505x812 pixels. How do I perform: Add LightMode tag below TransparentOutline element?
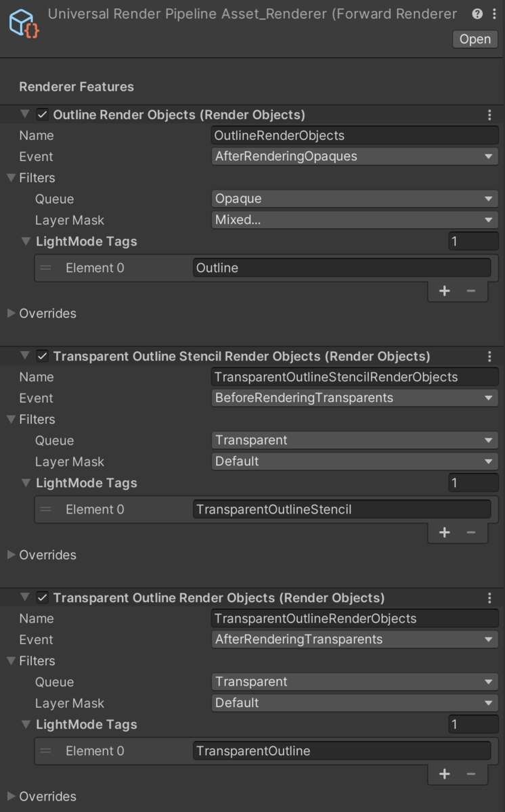(x=444, y=774)
